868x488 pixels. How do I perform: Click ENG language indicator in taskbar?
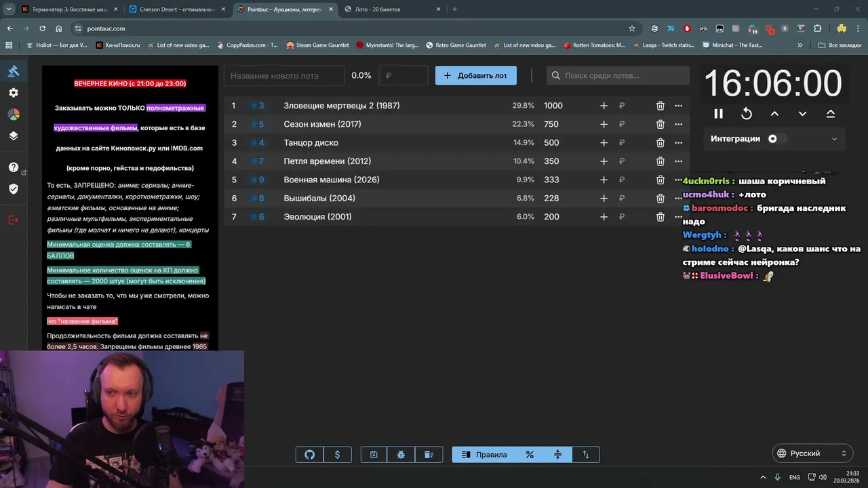(x=795, y=477)
